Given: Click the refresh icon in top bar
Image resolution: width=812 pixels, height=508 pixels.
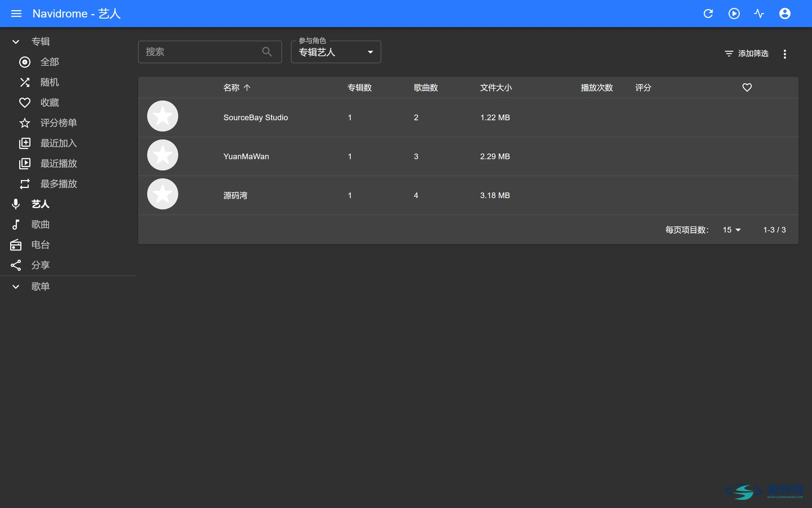Looking at the screenshot, I should pos(708,14).
